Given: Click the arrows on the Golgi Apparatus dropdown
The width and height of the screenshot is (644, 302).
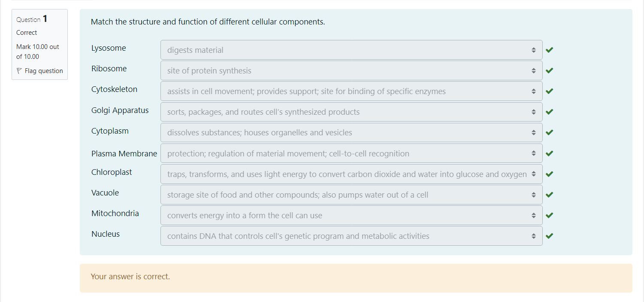Looking at the screenshot, I should (x=533, y=112).
